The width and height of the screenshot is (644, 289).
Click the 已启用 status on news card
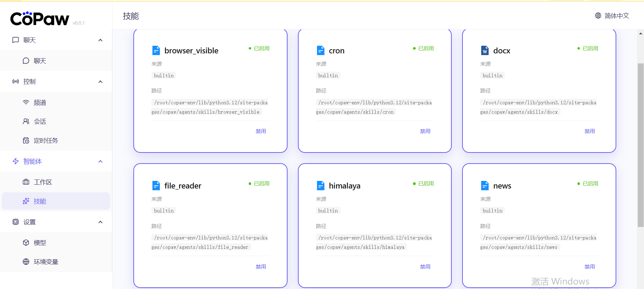(x=588, y=184)
